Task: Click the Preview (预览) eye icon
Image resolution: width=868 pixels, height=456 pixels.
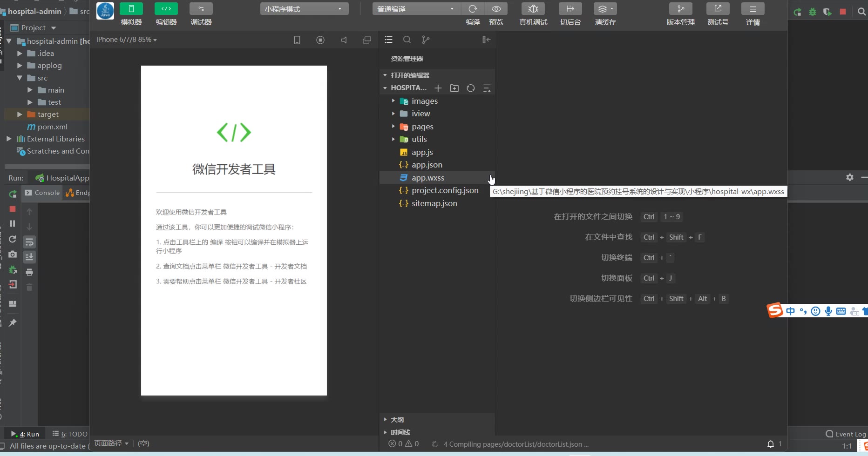Action: pos(496,9)
